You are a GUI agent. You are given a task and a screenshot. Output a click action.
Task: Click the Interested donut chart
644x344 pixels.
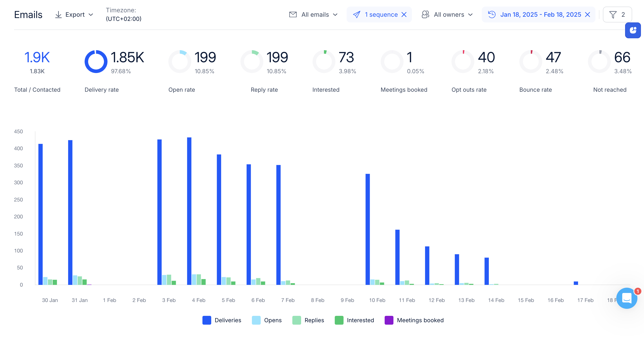click(x=324, y=62)
